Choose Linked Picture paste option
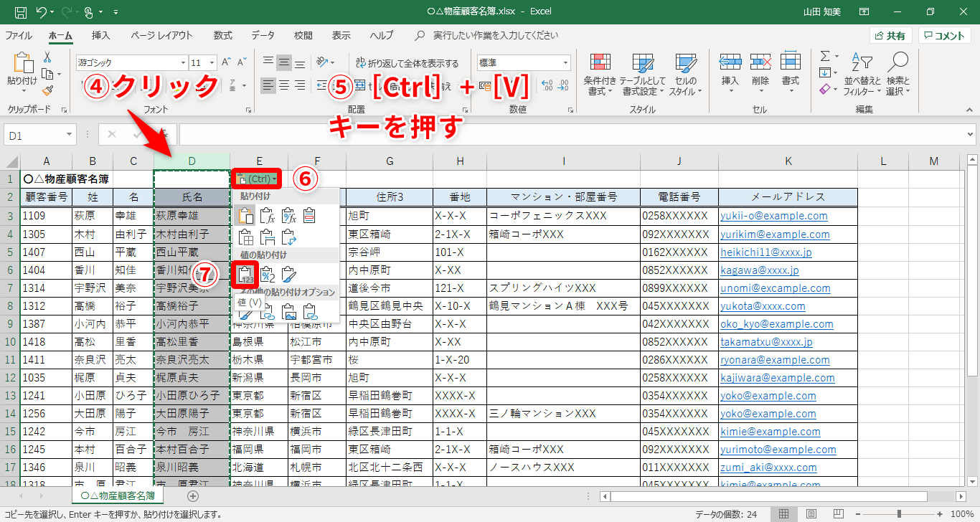 click(311, 311)
